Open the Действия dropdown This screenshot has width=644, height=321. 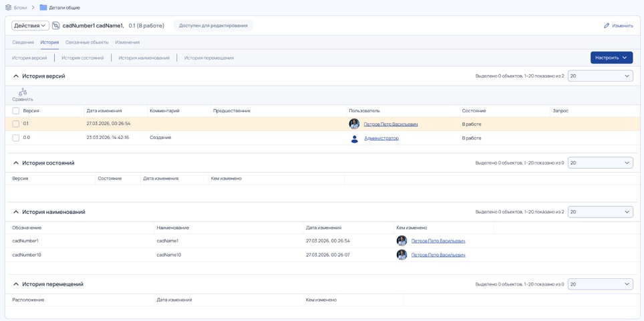coord(30,25)
